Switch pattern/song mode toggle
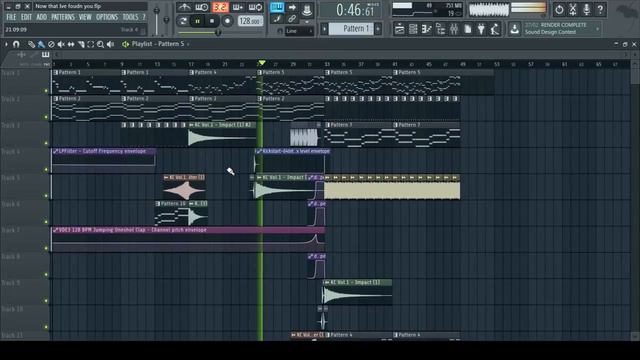Viewport: 640px width, 360px height. (183, 21)
